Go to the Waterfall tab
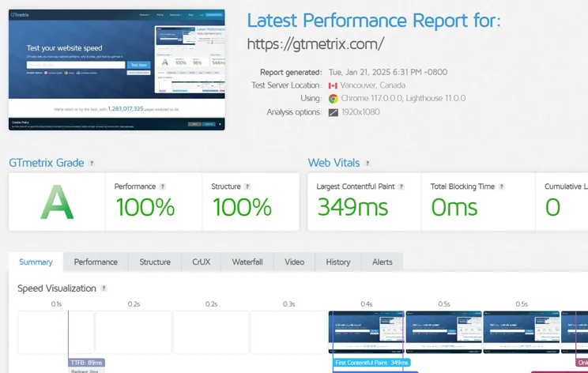588x373 pixels. click(x=247, y=262)
